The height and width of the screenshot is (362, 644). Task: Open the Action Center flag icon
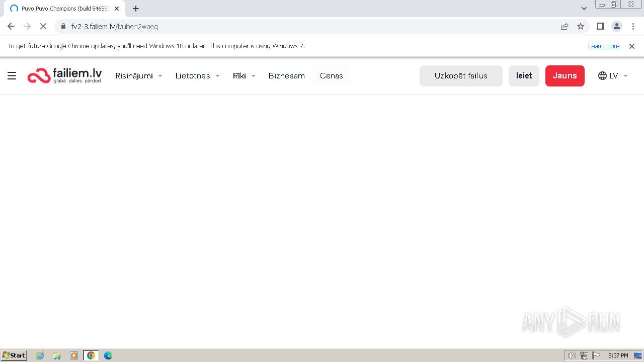(x=596, y=355)
